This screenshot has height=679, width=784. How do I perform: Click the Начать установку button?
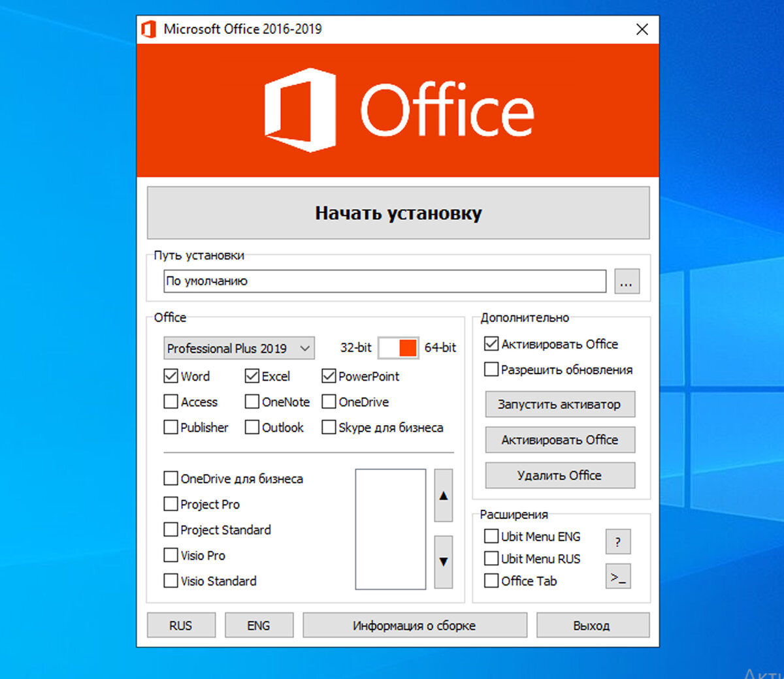pos(399,213)
